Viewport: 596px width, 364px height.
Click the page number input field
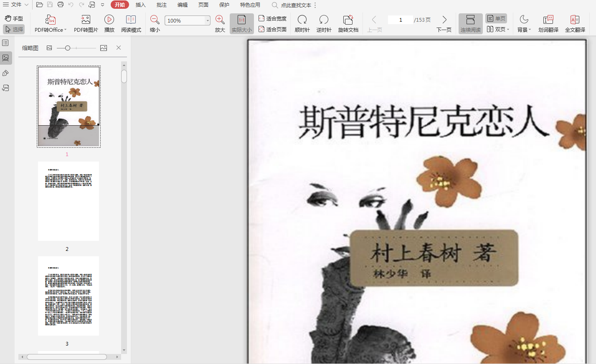click(x=401, y=20)
